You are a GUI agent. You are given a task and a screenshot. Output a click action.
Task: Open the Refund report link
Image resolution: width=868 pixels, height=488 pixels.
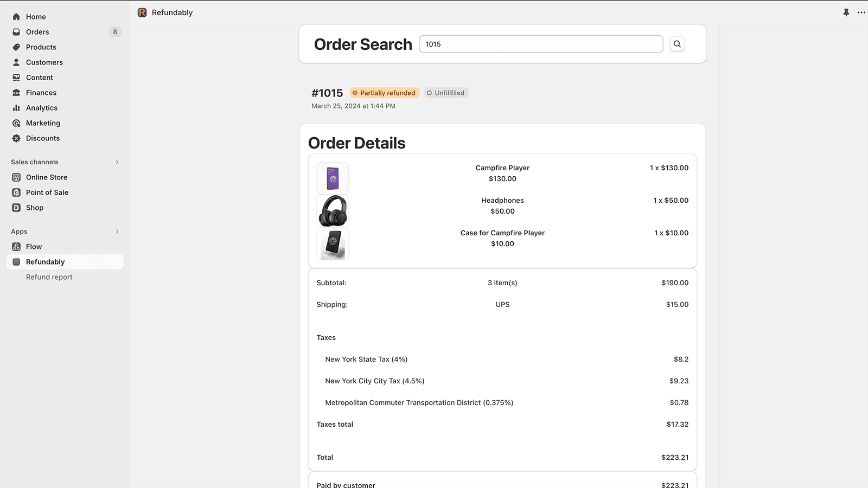49,277
